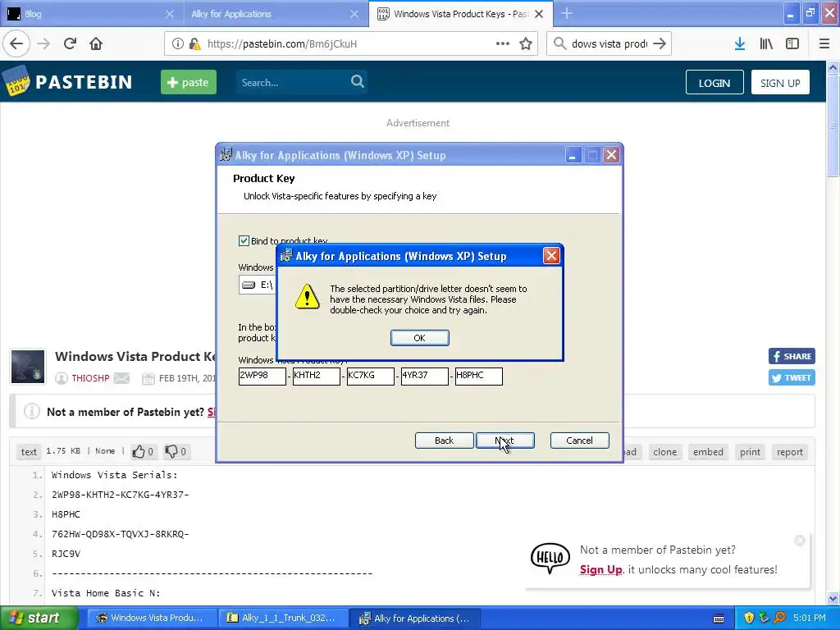The image size is (840, 630).
Task: Open page actions three-dot menu
Action: [503, 44]
